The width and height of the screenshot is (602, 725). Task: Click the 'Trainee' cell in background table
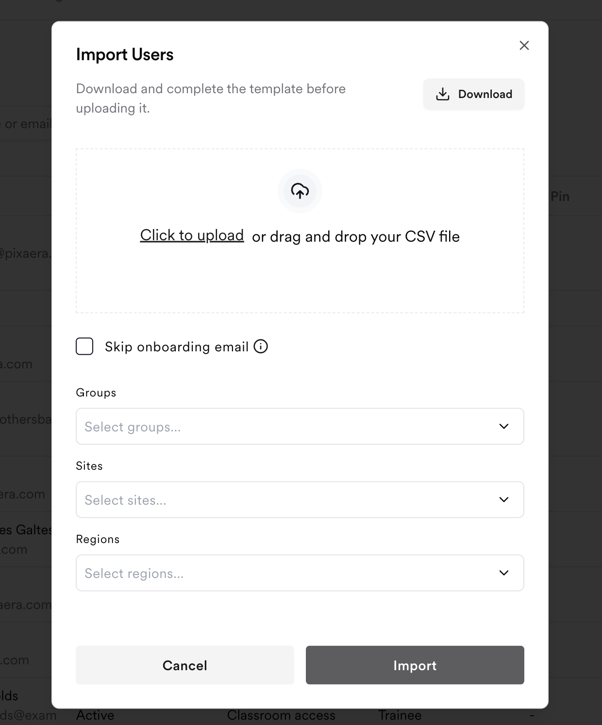pos(400,716)
